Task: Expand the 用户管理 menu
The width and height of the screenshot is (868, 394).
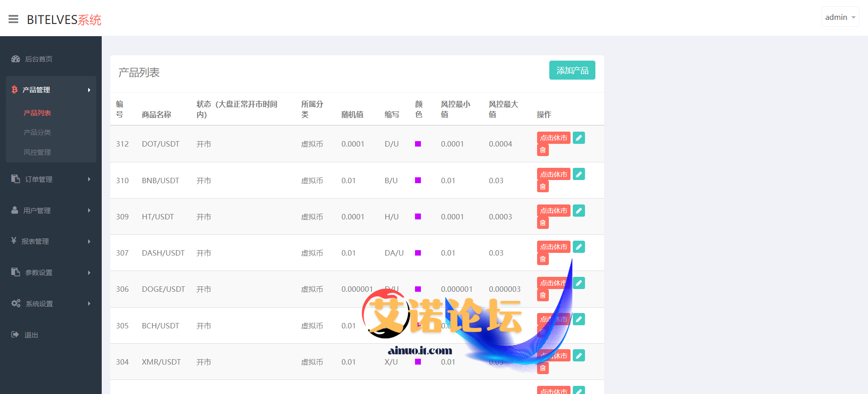Action: (51, 210)
